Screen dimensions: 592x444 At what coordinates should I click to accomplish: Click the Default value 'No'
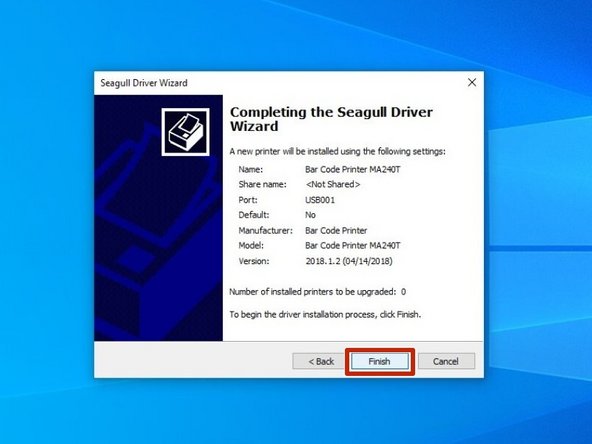310,215
